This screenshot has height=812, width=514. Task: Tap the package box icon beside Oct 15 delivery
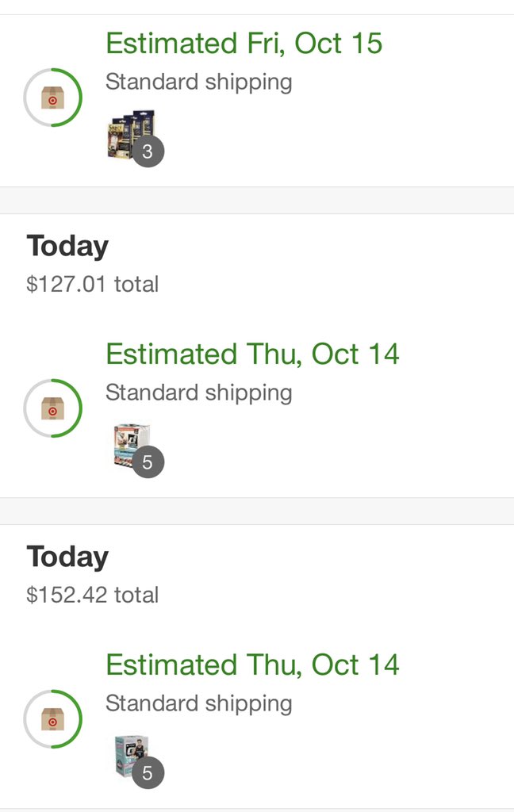[52, 98]
